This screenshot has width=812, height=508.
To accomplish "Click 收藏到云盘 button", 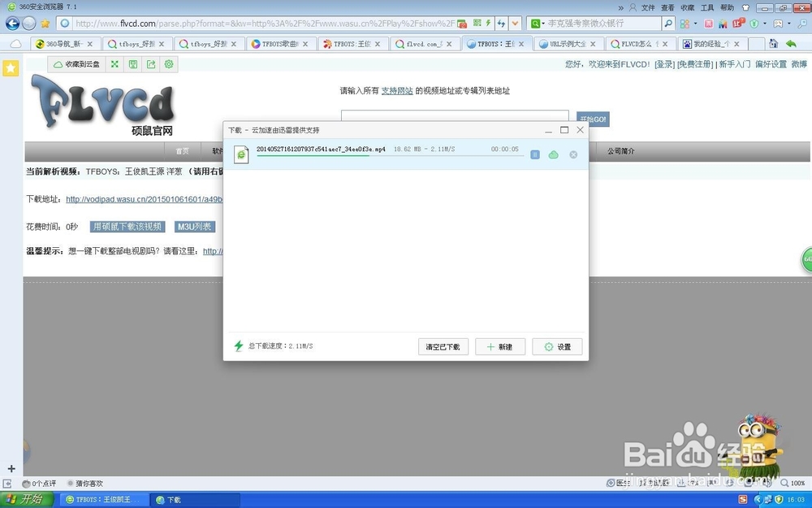I will tap(77, 64).
